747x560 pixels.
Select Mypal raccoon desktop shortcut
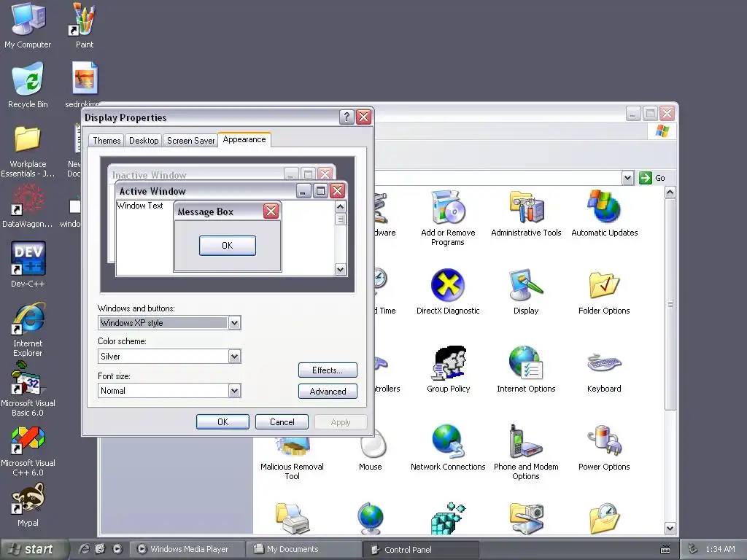click(x=28, y=505)
